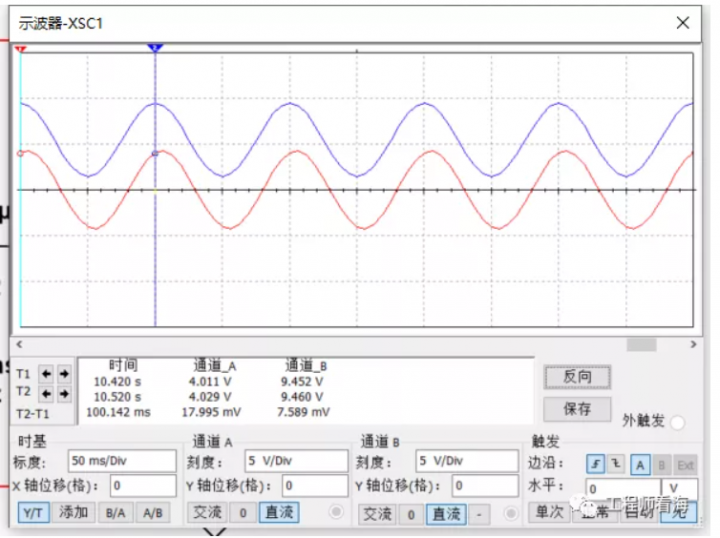720x538 pixels.
Task: Set trigger source to channel A
Action: (x=640, y=465)
